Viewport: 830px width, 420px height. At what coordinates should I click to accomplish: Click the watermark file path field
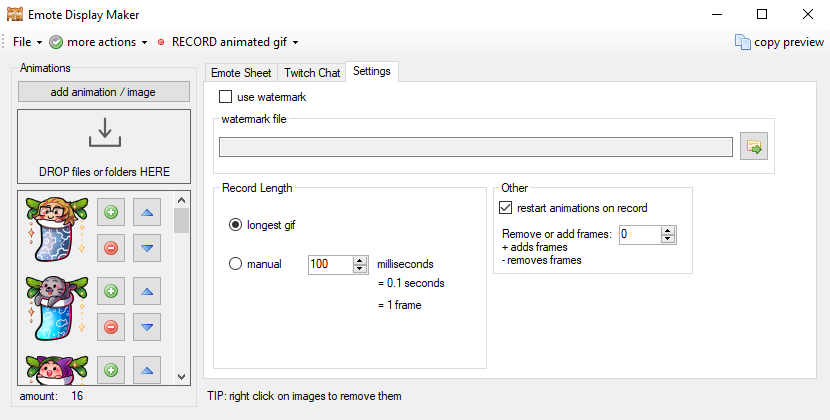[x=476, y=147]
